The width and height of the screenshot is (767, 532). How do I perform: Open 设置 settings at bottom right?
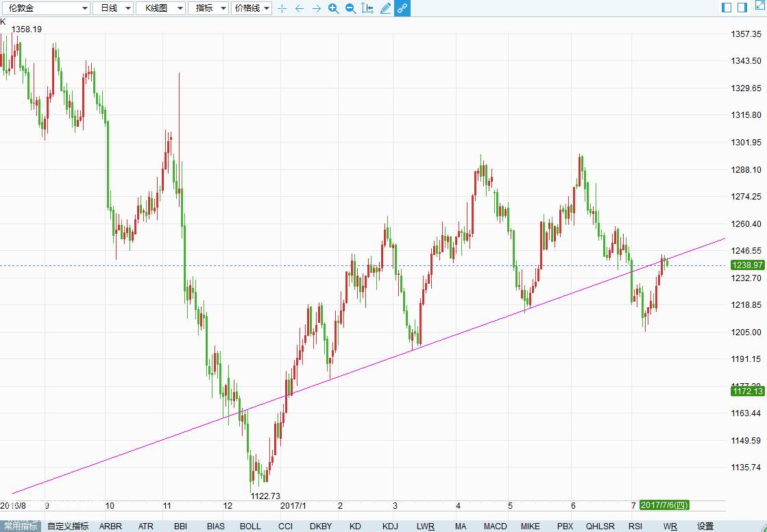point(705,527)
